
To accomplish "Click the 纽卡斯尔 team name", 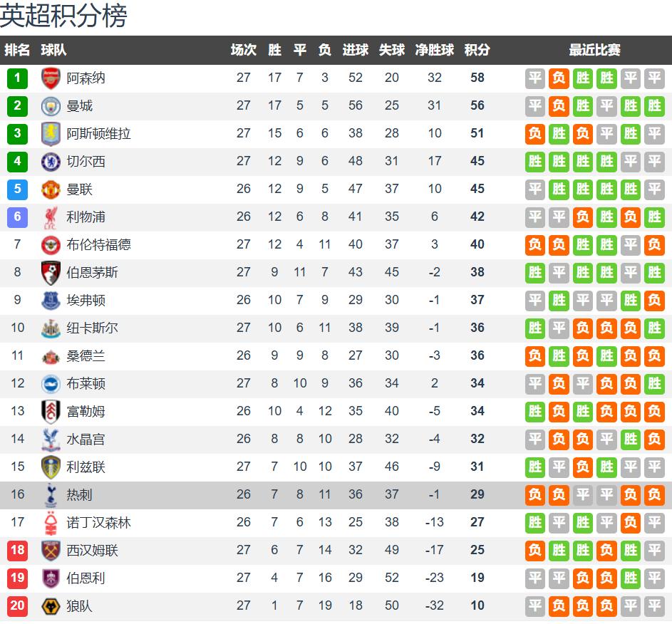I will tap(92, 328).
